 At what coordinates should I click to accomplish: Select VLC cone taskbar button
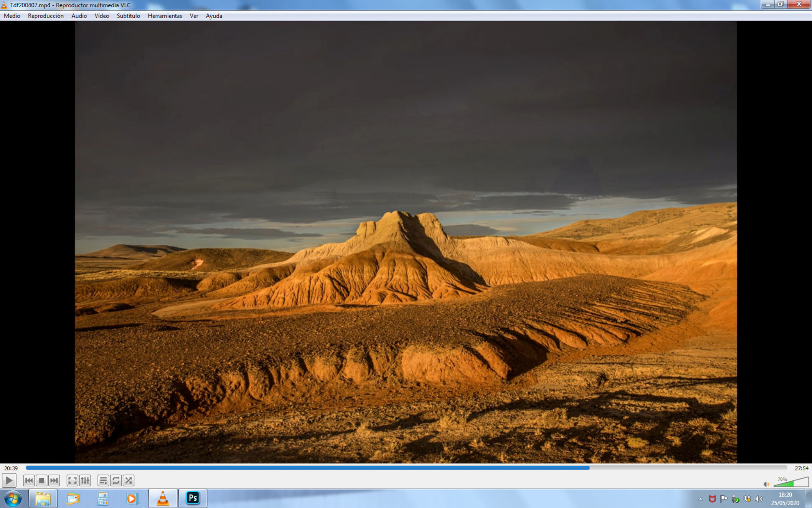163,499
